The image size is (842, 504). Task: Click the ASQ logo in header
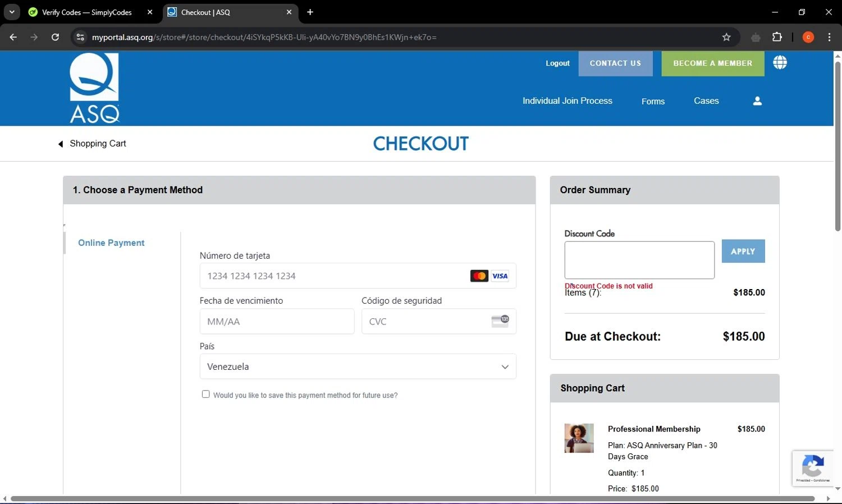(x=94, y=88)
